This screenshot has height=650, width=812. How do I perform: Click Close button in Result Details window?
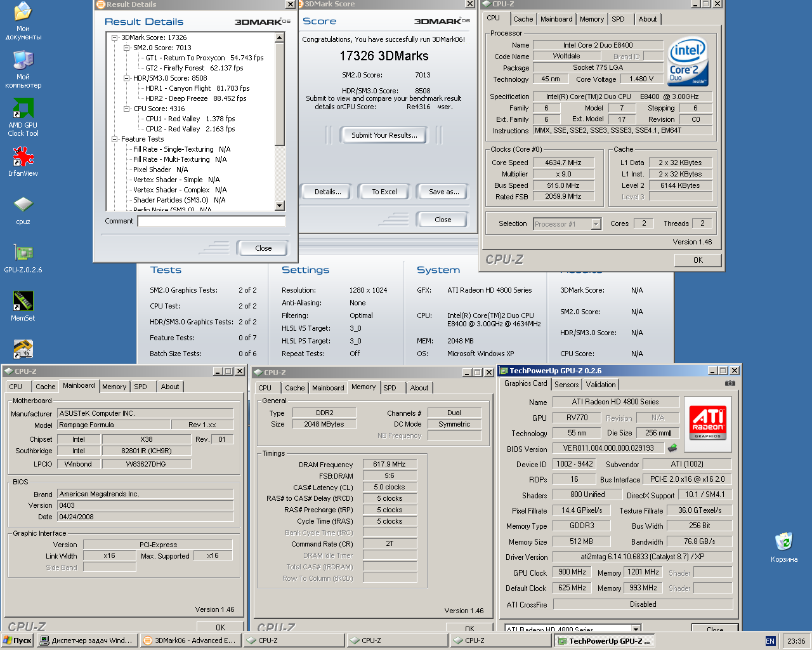coord(263,248)
